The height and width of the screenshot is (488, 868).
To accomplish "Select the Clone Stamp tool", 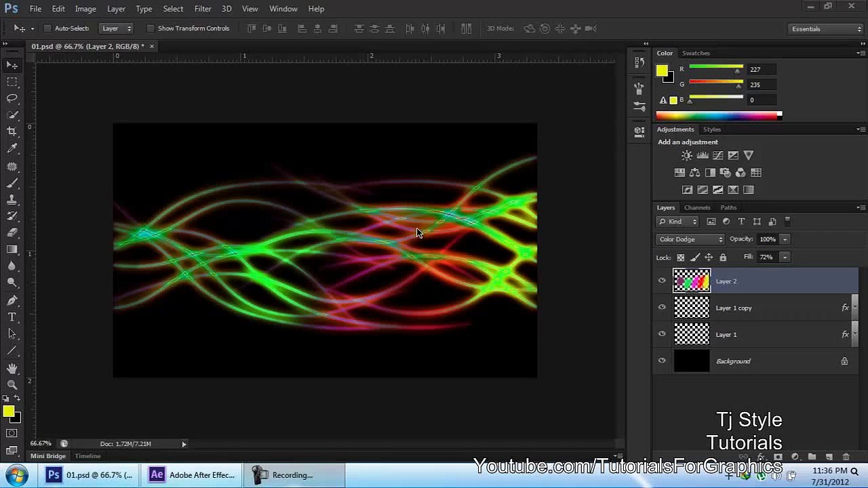I will click(12, 200).
